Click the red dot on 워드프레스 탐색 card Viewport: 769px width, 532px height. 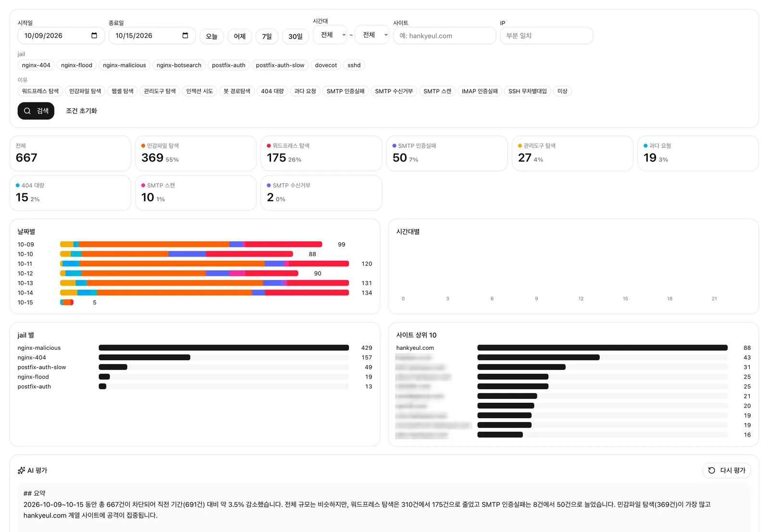click(269, 146)
